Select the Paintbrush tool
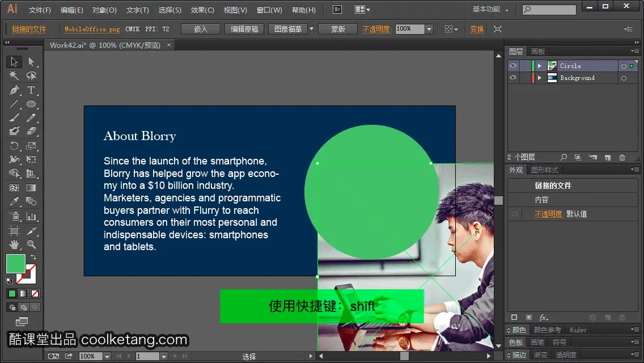 (x=14, y=118)
